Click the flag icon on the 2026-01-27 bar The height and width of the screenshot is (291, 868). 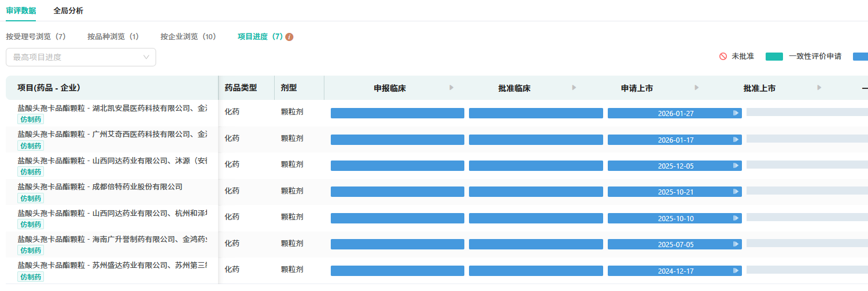coord(736,113)
